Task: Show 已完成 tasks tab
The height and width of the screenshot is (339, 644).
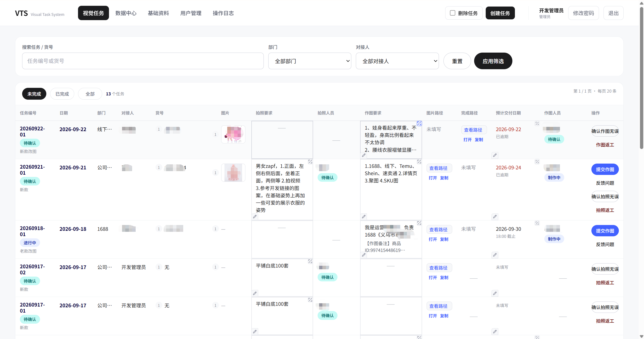Action: click(62, 94)
